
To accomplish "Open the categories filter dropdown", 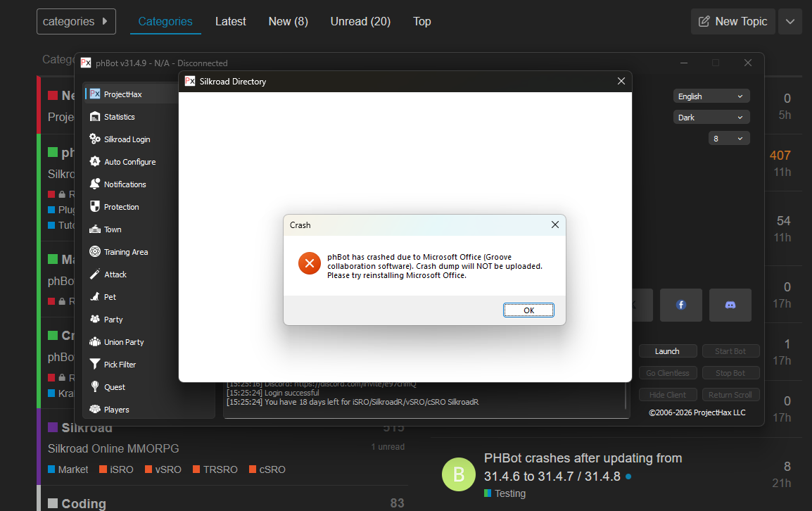I will [x=76, y=21].
